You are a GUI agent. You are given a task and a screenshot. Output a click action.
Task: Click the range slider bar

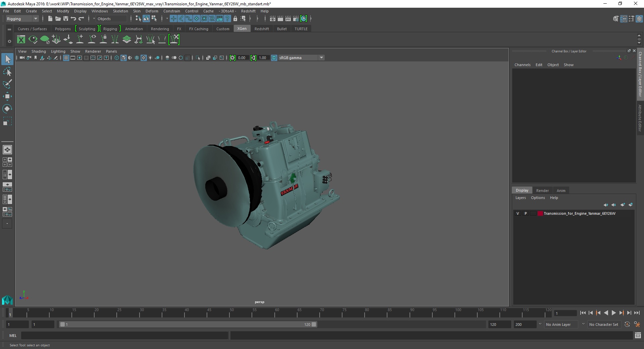point(188,325)
